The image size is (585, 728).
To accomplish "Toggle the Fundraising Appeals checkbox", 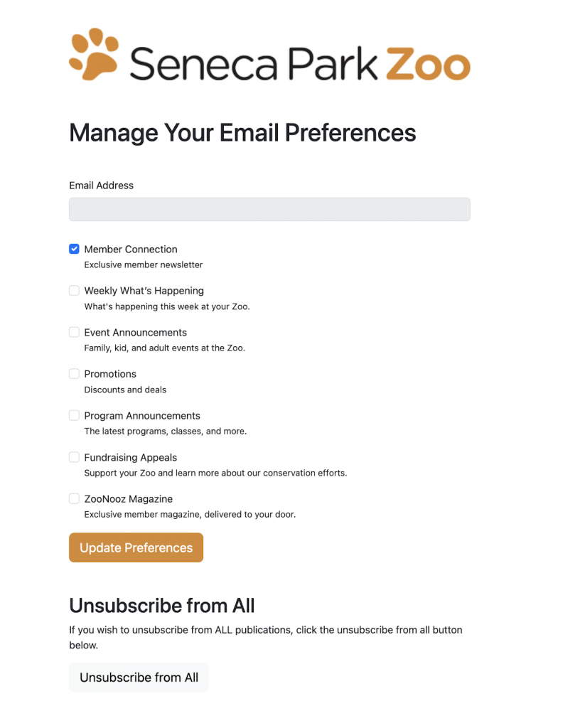I will [x=75, y=457].
